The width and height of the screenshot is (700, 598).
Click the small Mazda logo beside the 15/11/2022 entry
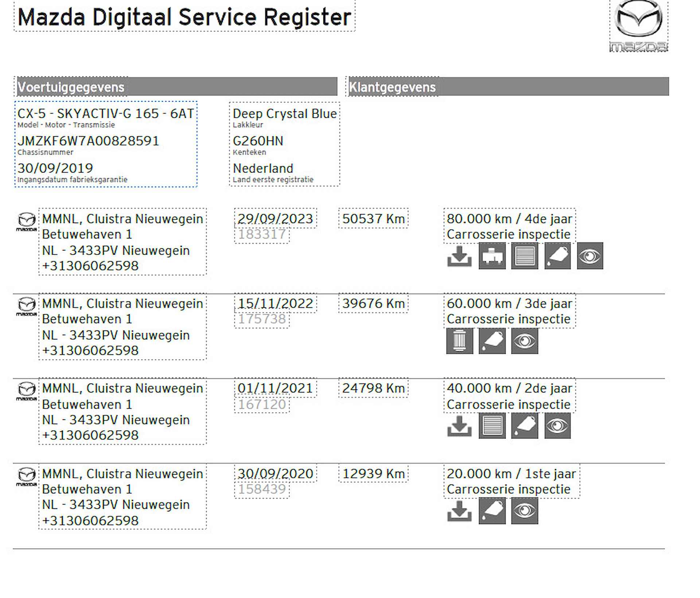click(27, 306)
